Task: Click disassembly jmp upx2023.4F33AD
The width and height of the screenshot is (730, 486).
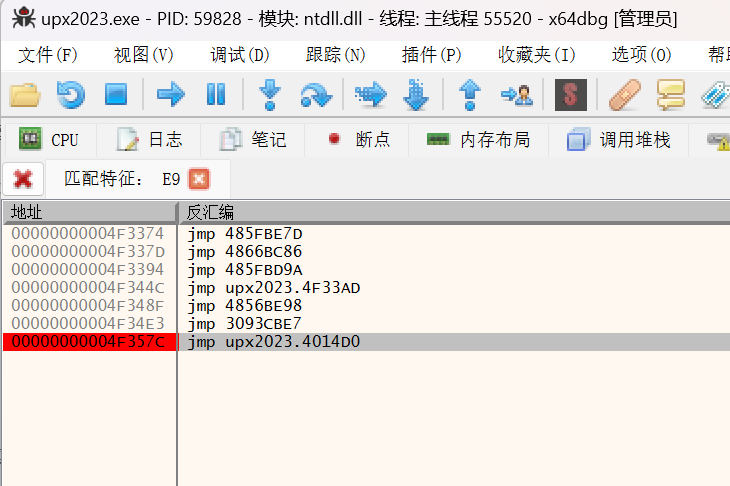Action: pos(274,288)
